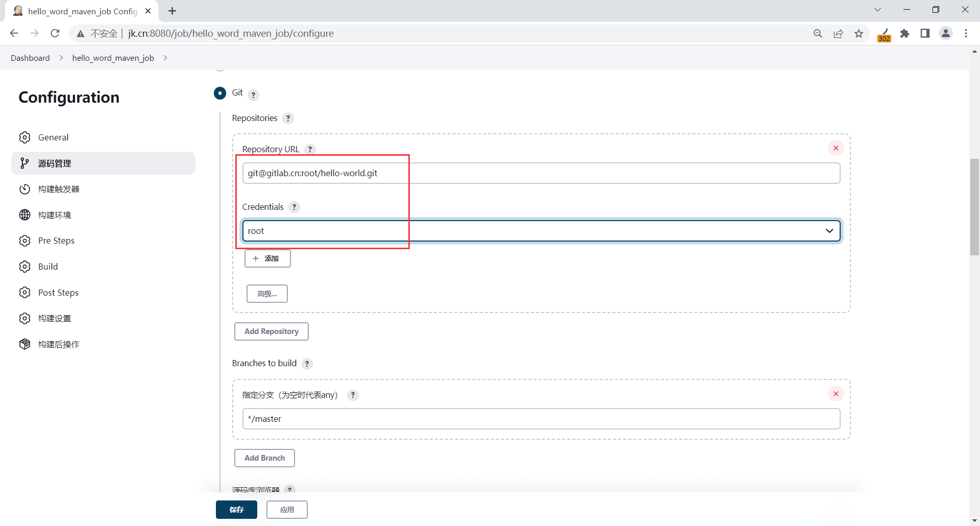Go to 构建触发器 section
980x526 pixels.
pos(103,189)
